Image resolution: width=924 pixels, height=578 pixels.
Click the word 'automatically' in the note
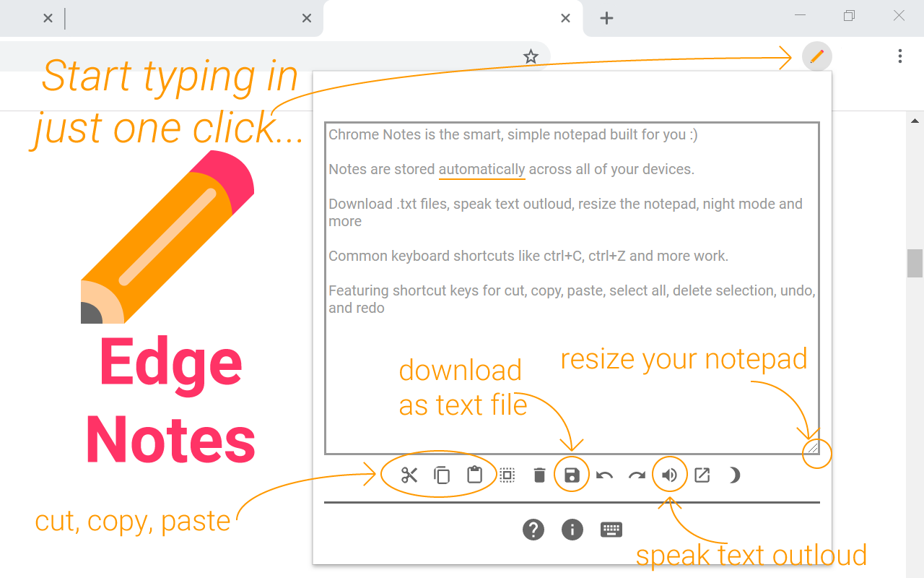[481, 169]
